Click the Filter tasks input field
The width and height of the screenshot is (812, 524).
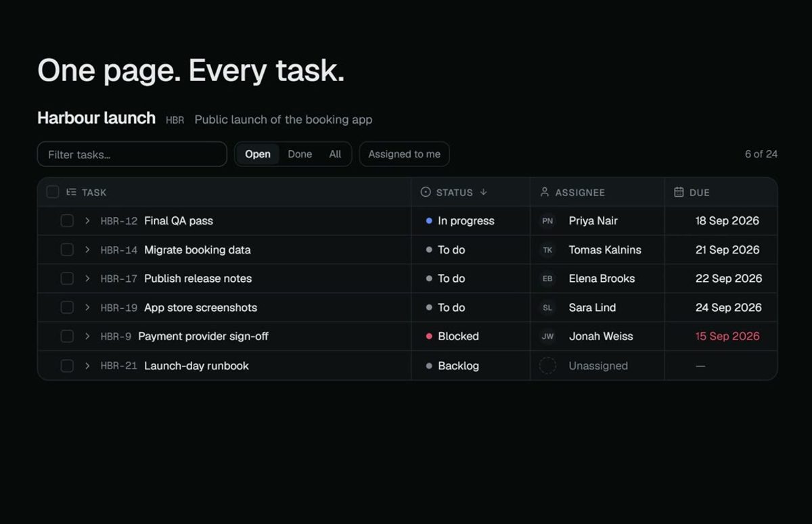(x=132, y=154)
